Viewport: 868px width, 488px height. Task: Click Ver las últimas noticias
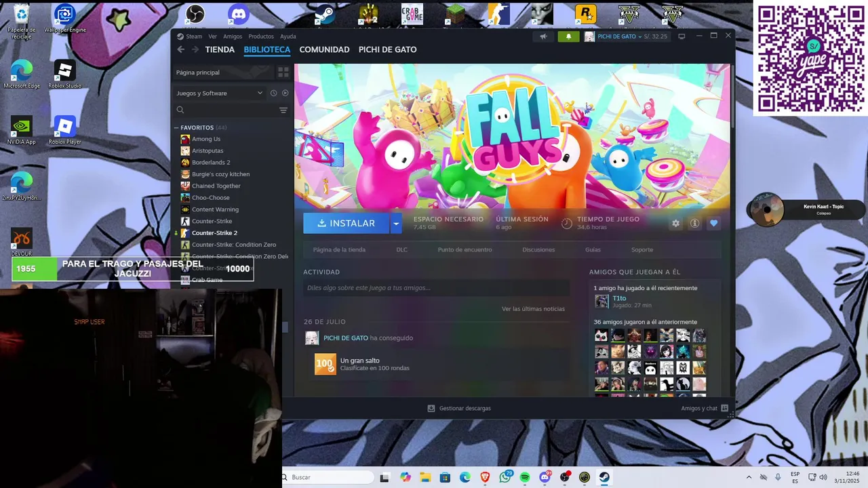tap(533, 309)
